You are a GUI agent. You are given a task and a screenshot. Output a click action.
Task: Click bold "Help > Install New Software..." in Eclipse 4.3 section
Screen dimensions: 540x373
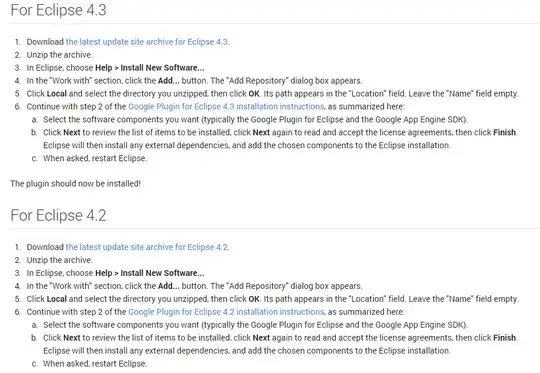149,68
